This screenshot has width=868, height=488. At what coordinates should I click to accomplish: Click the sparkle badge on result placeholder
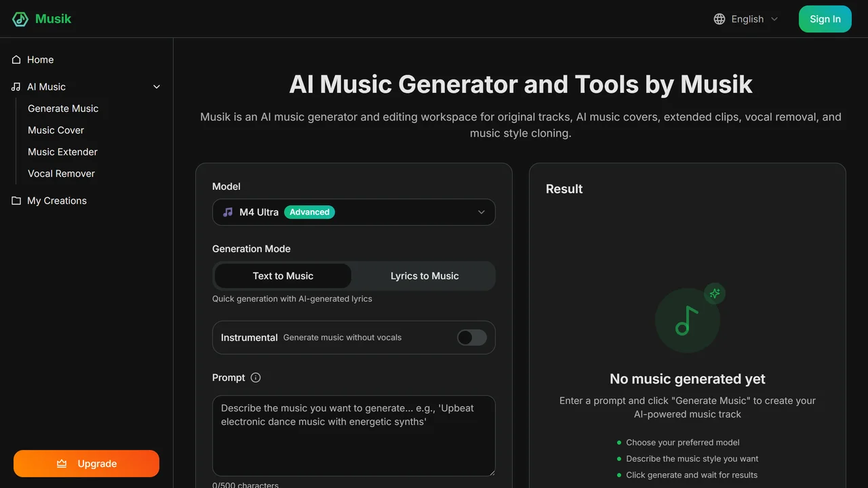click(715, 293)
